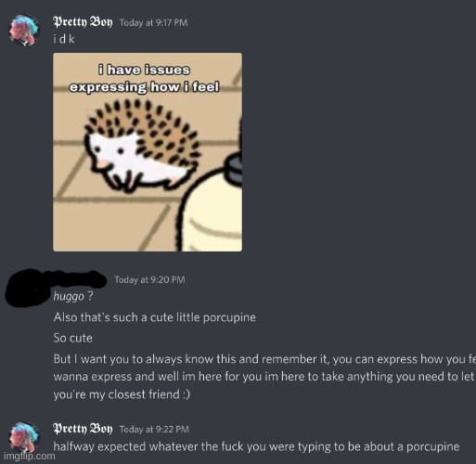Select the 'Today at 9:22 PM' timestamp
Image resolution: width=476 pixels, height=464 pixels.
click(x=154, y=430)
